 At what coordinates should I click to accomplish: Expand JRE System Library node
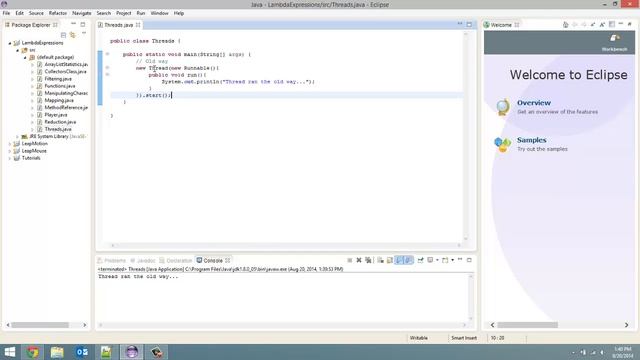point(18,137)
